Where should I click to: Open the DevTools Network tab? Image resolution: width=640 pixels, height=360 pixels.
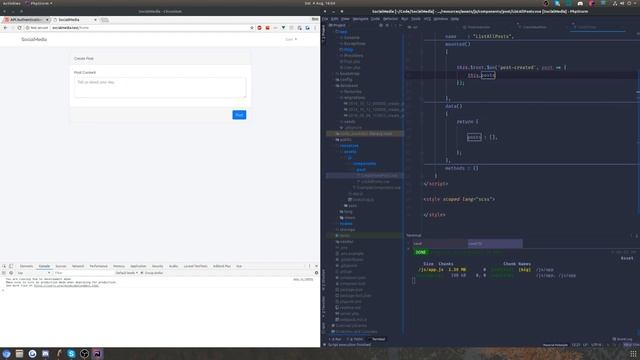click(x=78, y=266)
